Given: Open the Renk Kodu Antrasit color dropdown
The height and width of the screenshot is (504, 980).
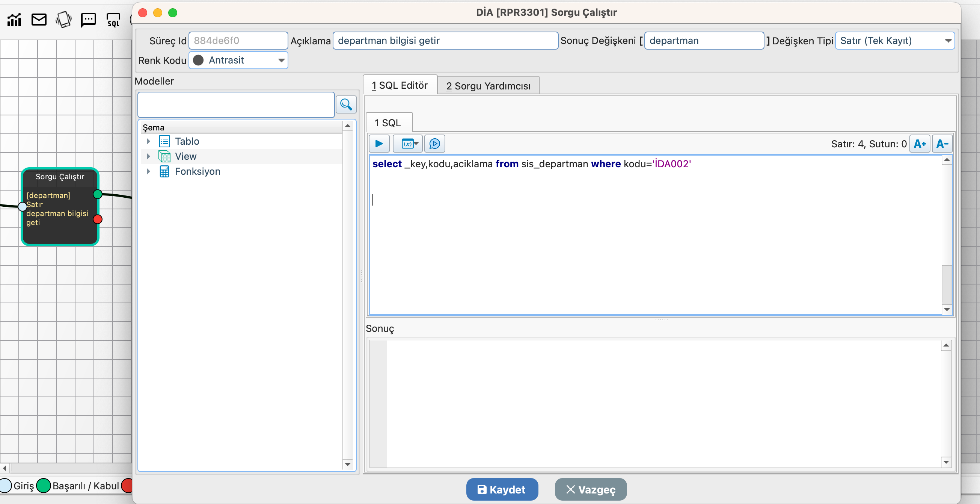Looking at the screenshot, I should 281,60.
